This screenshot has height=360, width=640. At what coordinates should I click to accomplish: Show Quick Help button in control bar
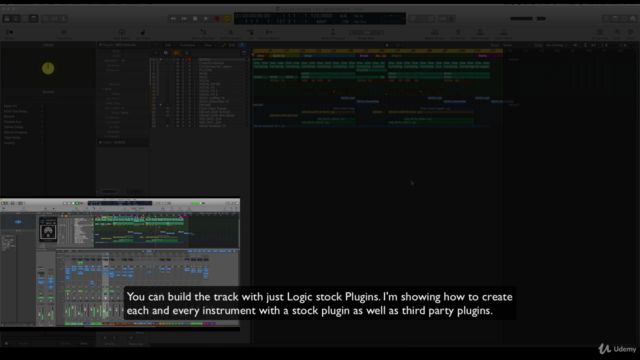click(25, 18)
